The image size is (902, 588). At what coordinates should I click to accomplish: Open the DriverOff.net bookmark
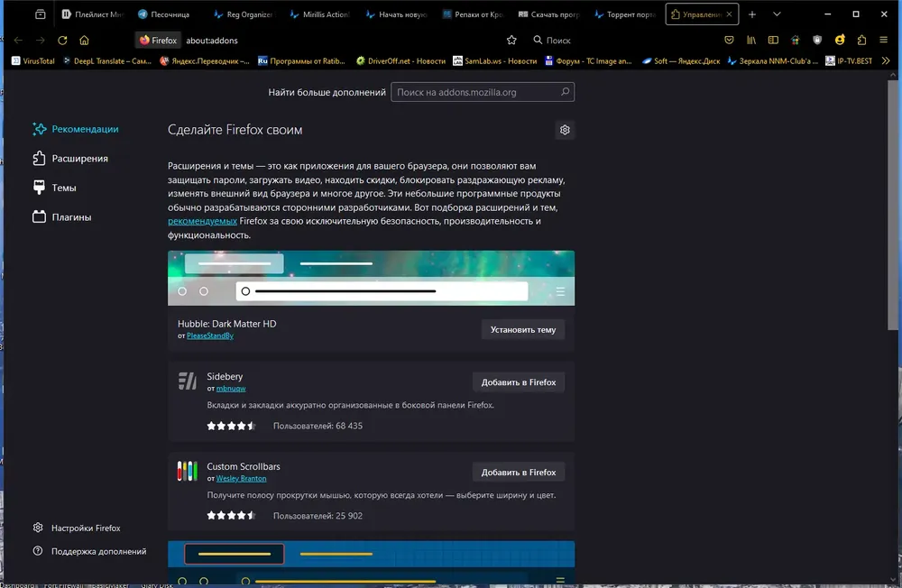[401, 61]
